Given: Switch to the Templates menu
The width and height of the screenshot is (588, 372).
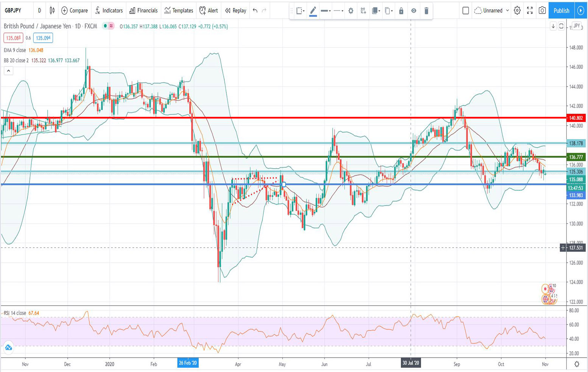Looking at the screenshot, I should 178,11.
